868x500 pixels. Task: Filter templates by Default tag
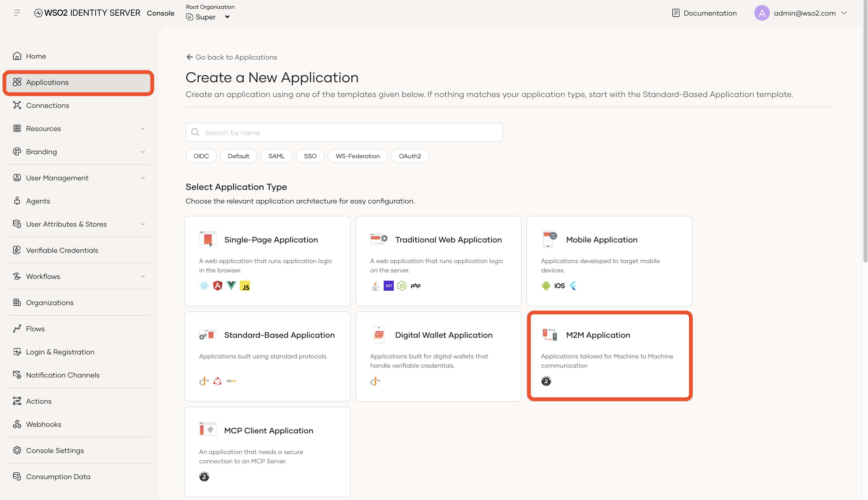pos(239,156)
